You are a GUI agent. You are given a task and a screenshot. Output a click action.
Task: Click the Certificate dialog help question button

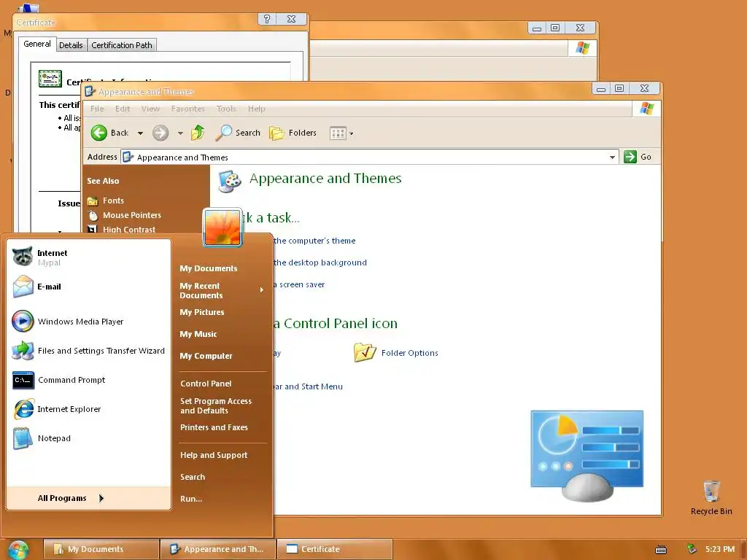tap(267, 19)
